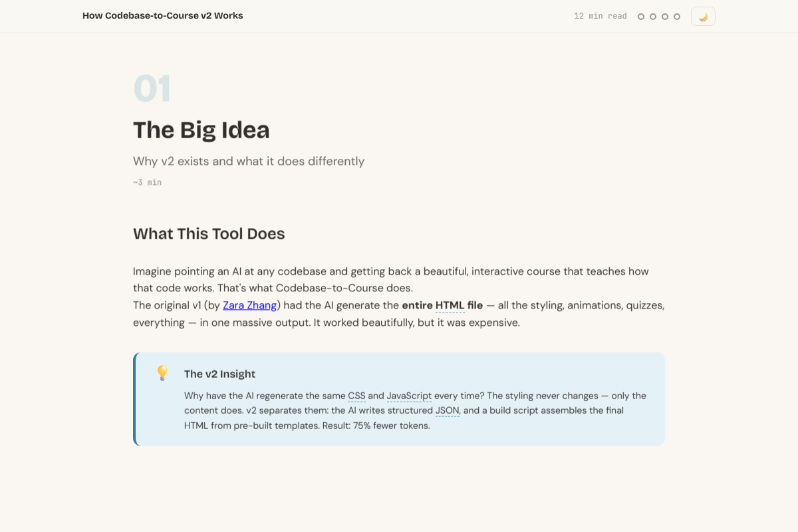The image size is (798, 532).
Task: Go to the third section progress dot
Action: coord(665,17)
